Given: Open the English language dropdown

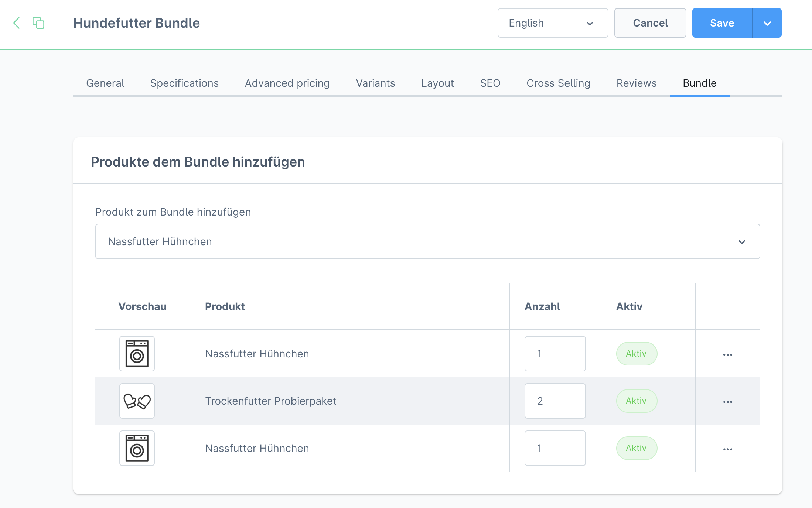Looking at the screenshot, I should tap(552, 23).
